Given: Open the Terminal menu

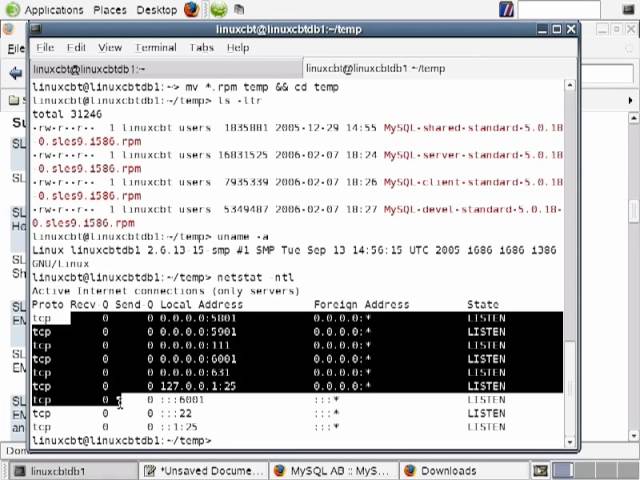Looking at the screenshot, I should point(156,47).
